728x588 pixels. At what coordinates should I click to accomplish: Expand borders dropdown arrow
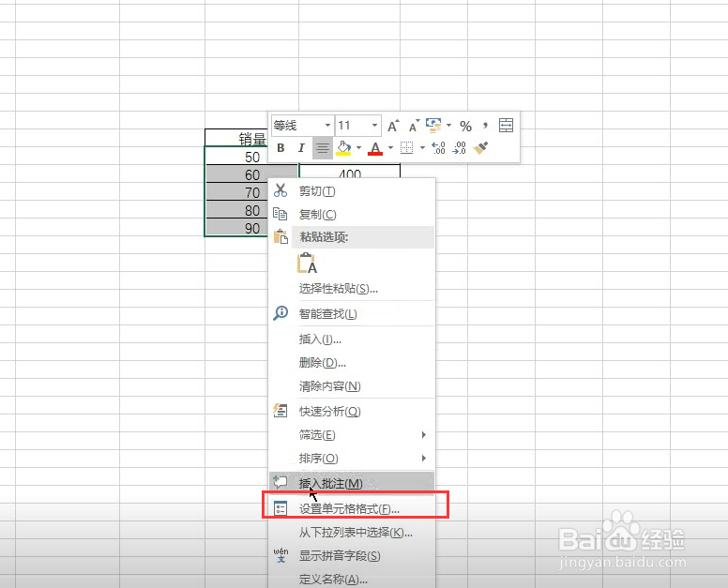pyautogui.click(x=422, y=148)
